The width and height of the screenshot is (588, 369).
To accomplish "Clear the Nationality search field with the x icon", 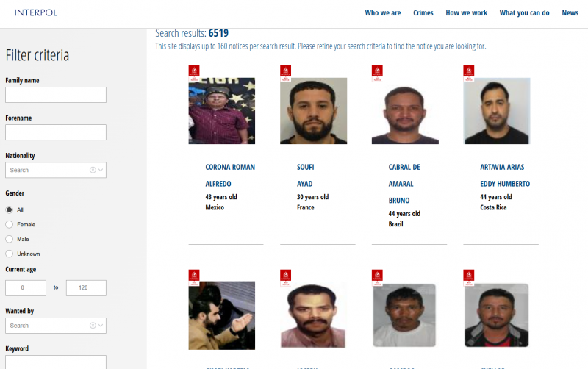I will click(x=93, y=170).
